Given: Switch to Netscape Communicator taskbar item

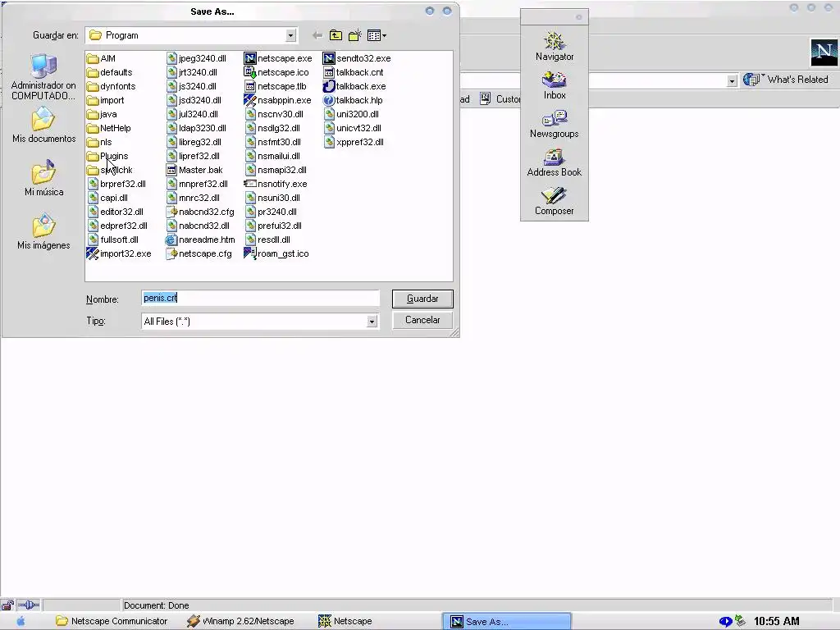Looking at the screenshot, I should (112, 621).
